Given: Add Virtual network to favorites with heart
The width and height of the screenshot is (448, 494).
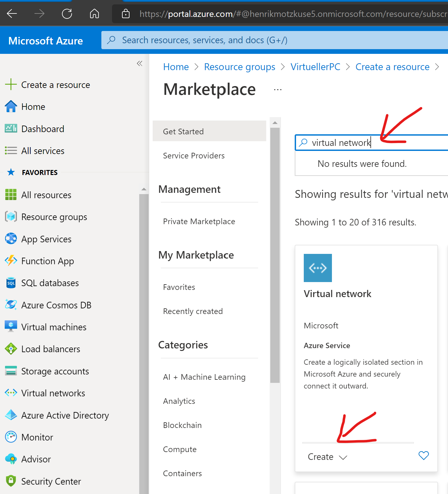Looking at the screenshot, I should (x=423, y=456).
